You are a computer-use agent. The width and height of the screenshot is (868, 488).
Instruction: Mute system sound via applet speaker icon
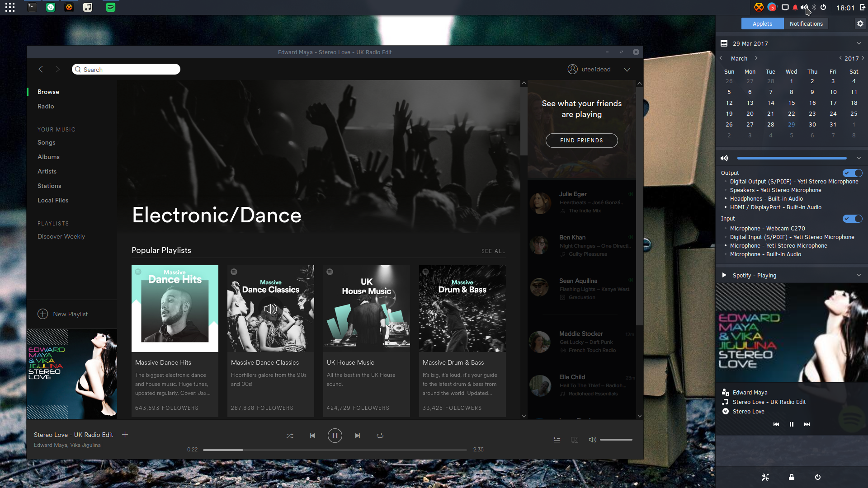click(724, 158)
